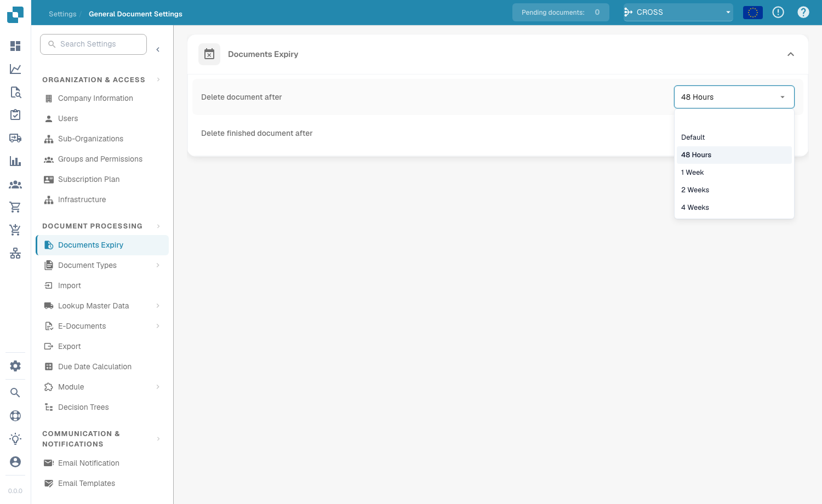822x504 pixels.
Task: Click the Search Settings input field
Action: 93,44
